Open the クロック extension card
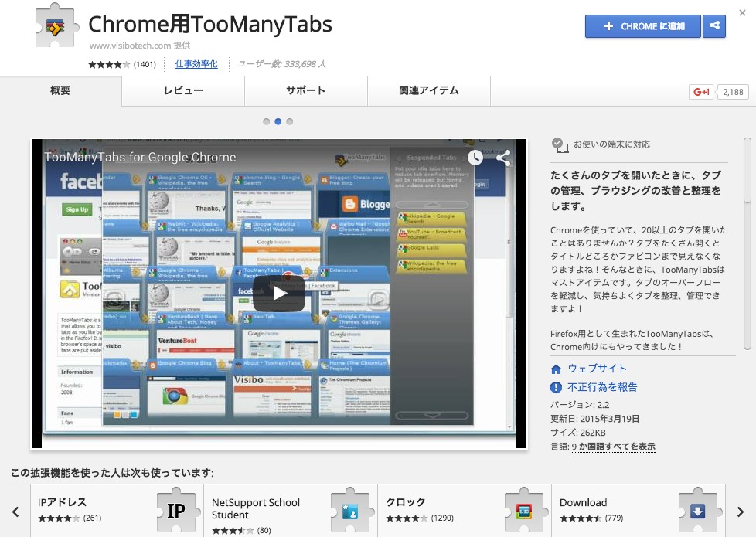The image size is (756, 537). [465, 511]
